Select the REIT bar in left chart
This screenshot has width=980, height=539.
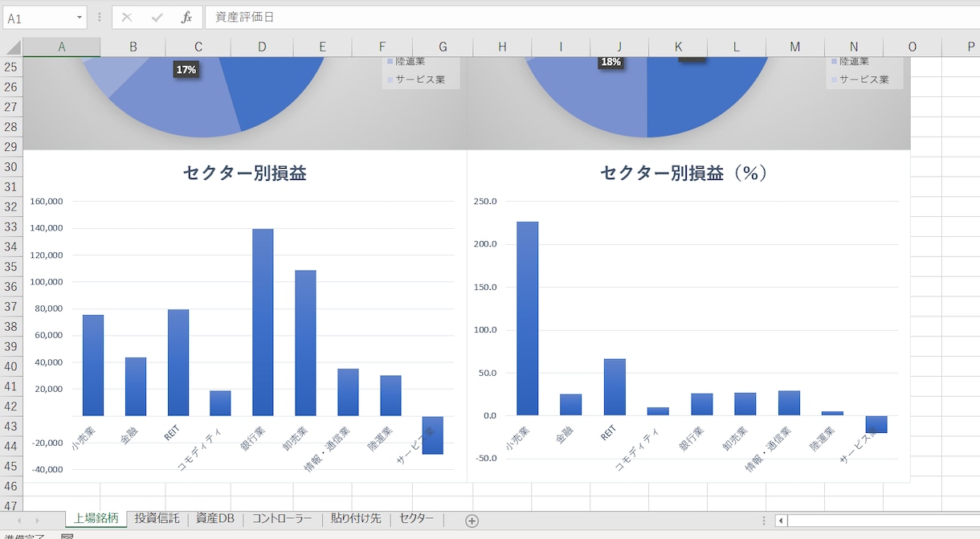[178, 362]
